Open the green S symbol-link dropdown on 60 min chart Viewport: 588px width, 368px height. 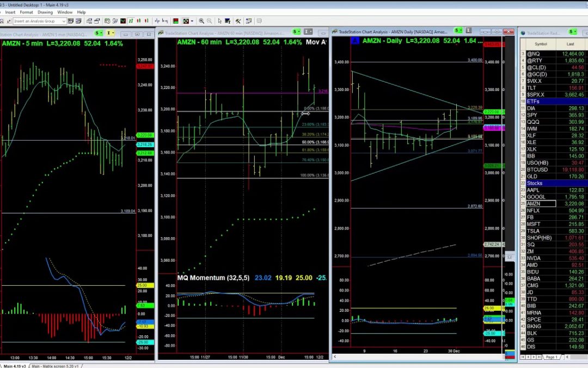point(296,32)
